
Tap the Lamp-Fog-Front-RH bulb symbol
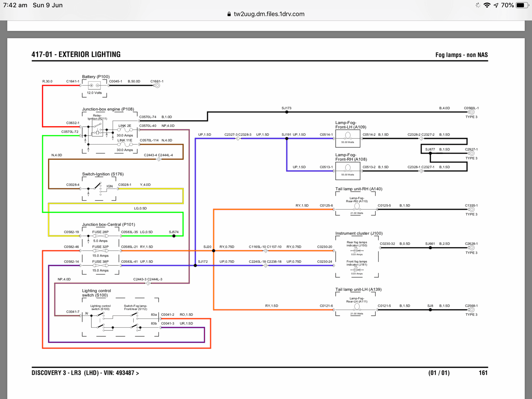[348, 168]
